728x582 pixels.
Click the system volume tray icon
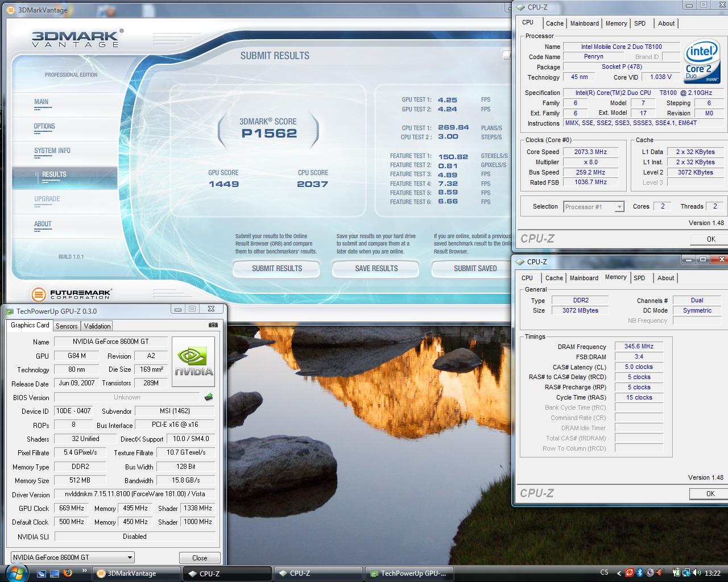(697, 573)
